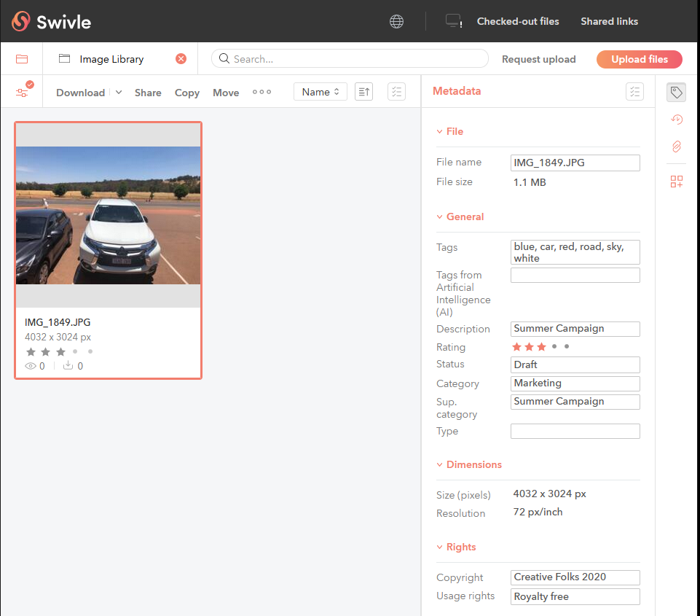Open the filter sliders icon

click(x=22, y=93)
